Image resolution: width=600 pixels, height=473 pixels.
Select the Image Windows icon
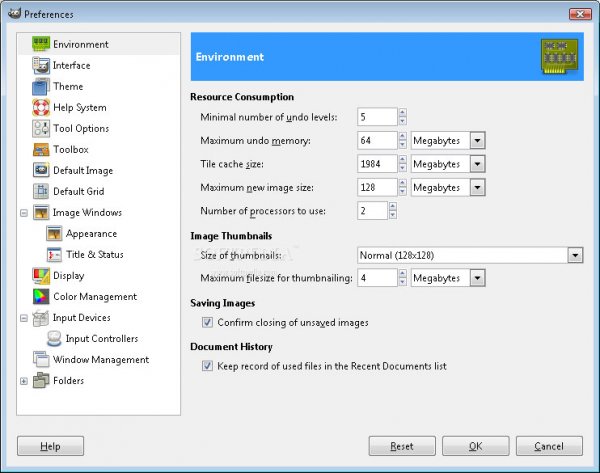coord(41,212)
